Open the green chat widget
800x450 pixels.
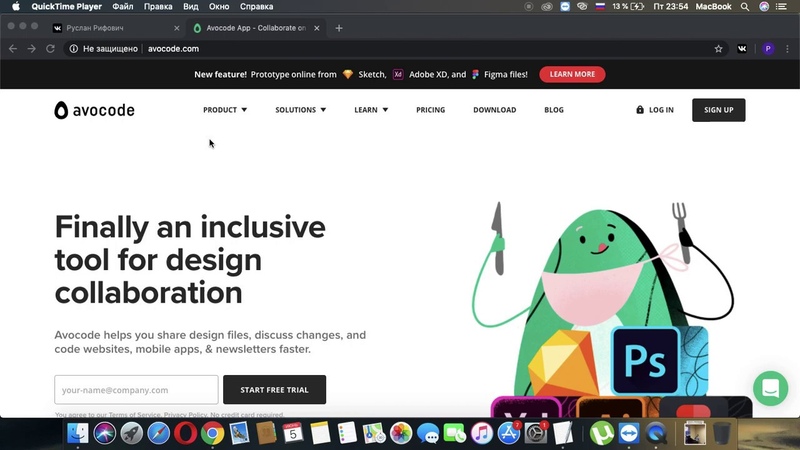770,388
